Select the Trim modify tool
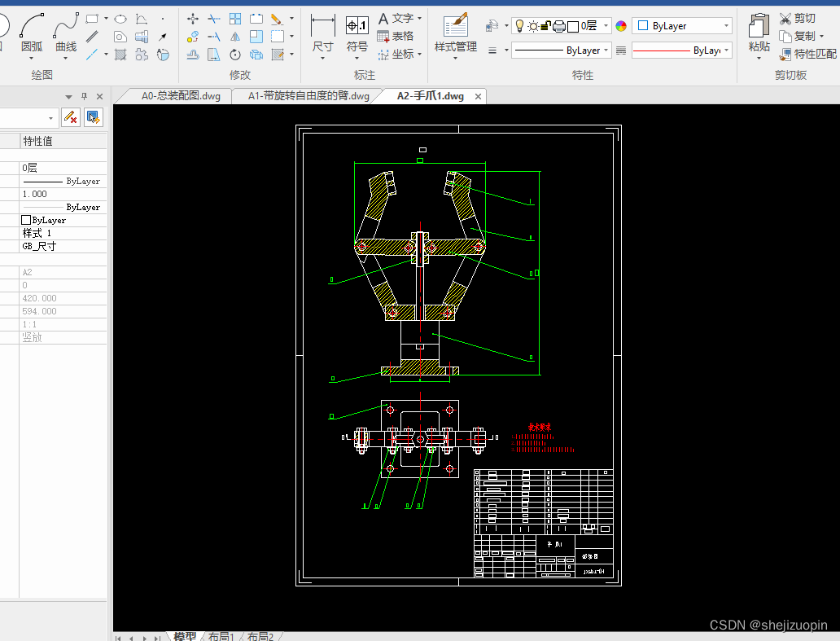 [214, 19]
